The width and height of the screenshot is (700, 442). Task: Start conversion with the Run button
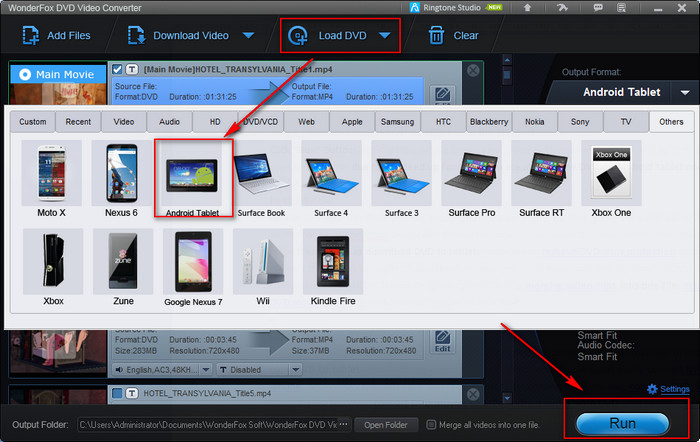click(622, 423)
